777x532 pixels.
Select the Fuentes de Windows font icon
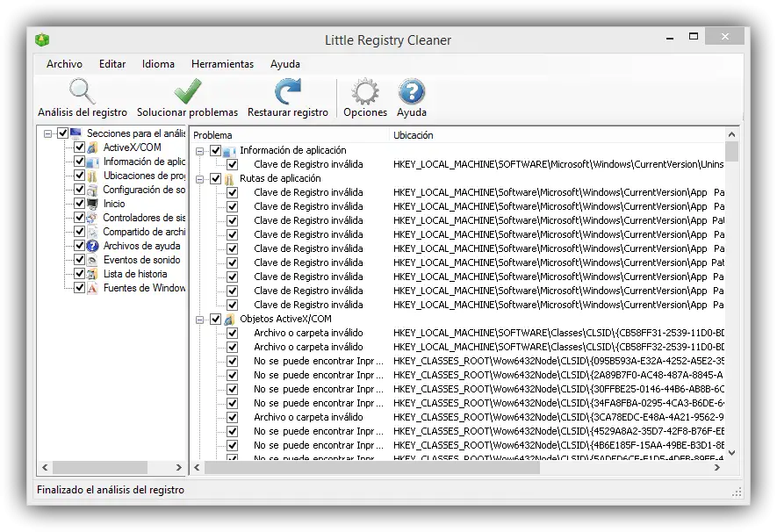pos(93,288)
